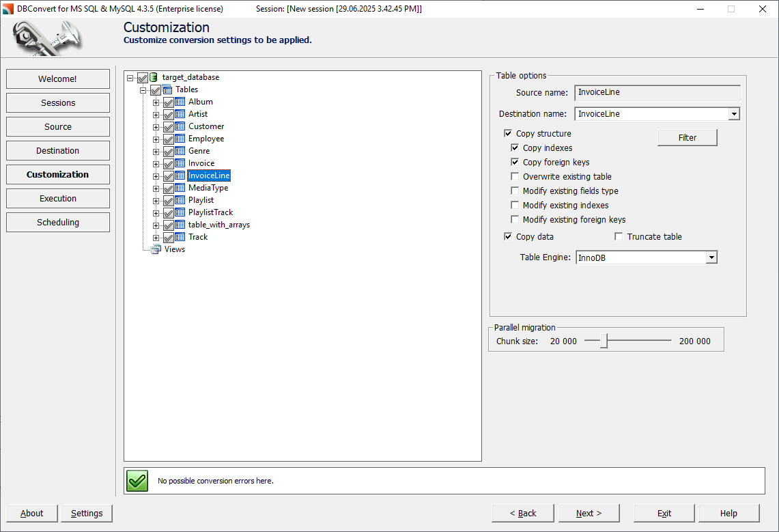Open the Table Engine dropdown
The height and width of the screenshot is (532, 779).
tap(711, 257)
